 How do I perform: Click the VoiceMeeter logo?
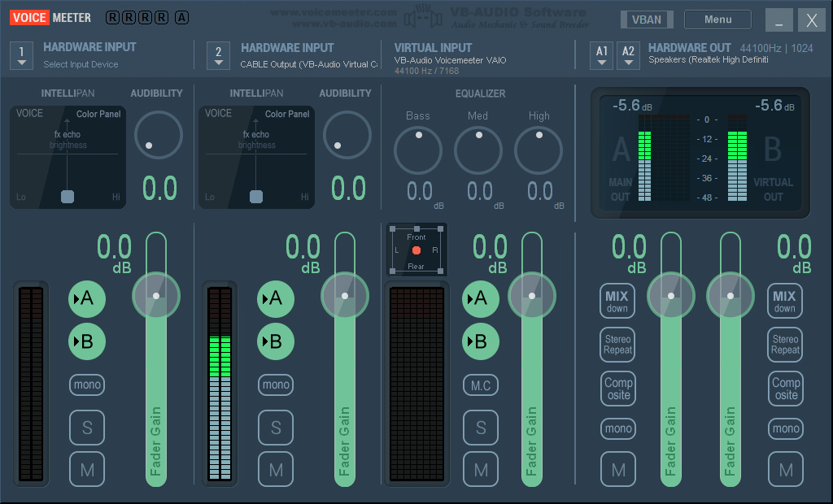[x=50, y=18]
